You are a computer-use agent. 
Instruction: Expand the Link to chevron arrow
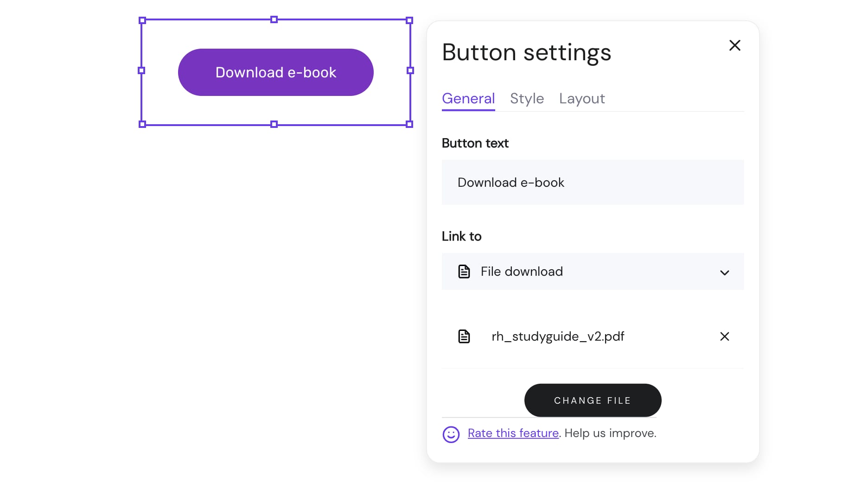coord(724,273)
